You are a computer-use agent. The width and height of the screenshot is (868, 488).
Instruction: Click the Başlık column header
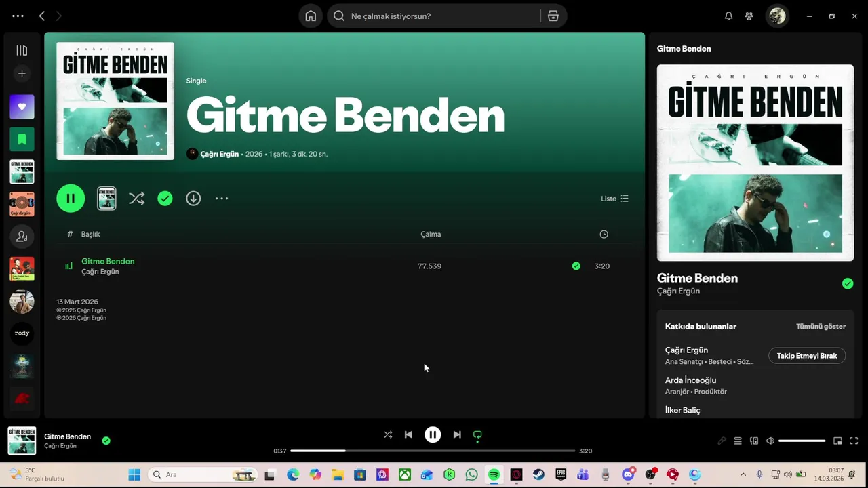(x=90, y=234)
